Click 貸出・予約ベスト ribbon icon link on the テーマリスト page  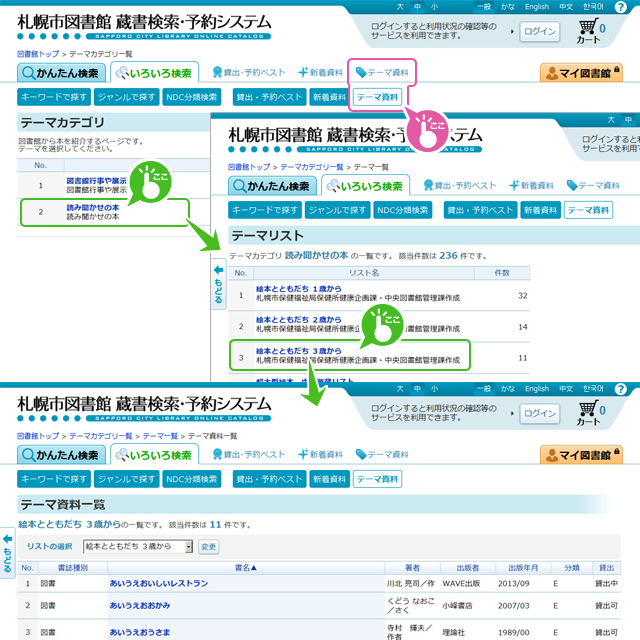click(460, 186)
